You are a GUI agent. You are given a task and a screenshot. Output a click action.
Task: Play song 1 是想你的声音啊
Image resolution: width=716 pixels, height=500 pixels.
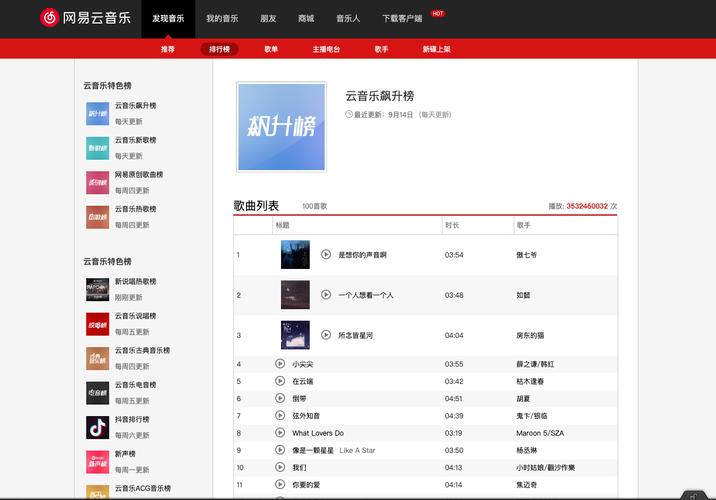[x=326, y=254]
